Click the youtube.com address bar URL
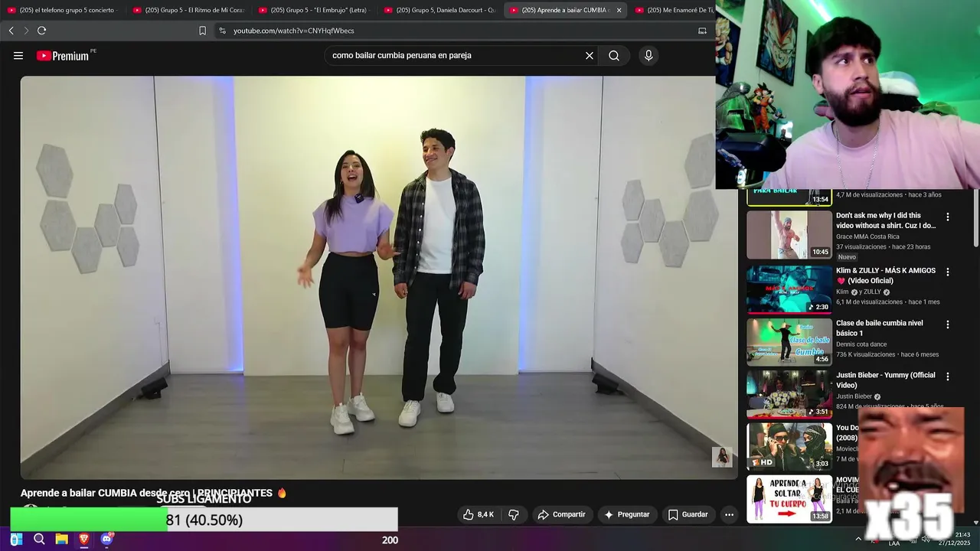The image size is (980, 551). [293, 31]
